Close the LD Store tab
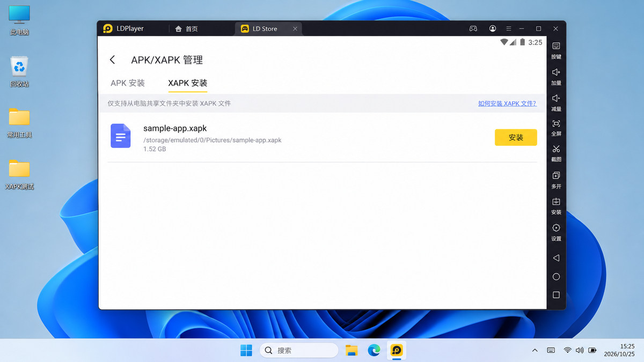Screen dimensions: 644x362 pyautogui.click(x=295, y=29)
